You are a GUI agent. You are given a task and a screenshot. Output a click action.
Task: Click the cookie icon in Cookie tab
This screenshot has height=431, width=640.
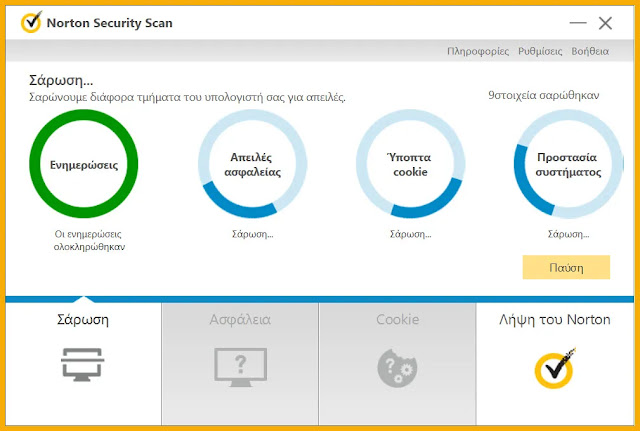[x=397, y=368]
